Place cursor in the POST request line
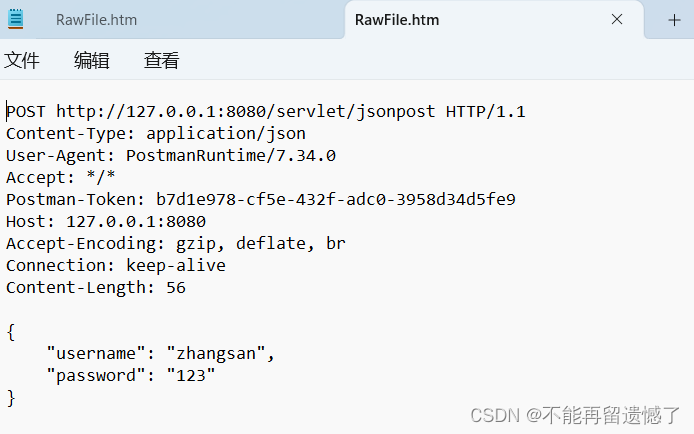 [x=266, y=111]
